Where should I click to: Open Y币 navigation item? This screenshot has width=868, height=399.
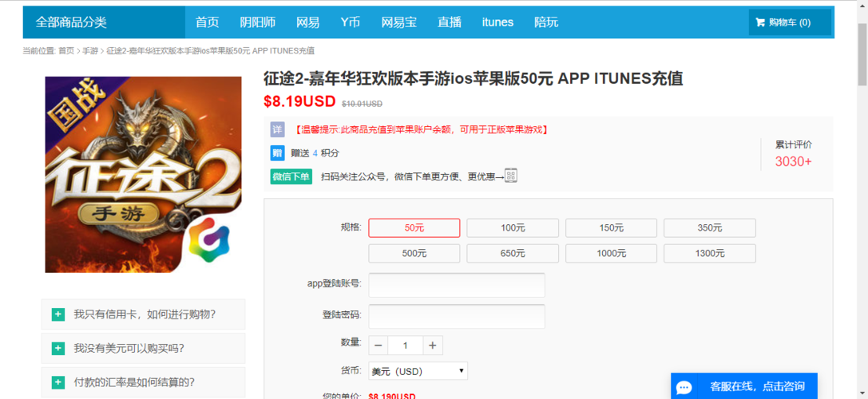(351, 22)
